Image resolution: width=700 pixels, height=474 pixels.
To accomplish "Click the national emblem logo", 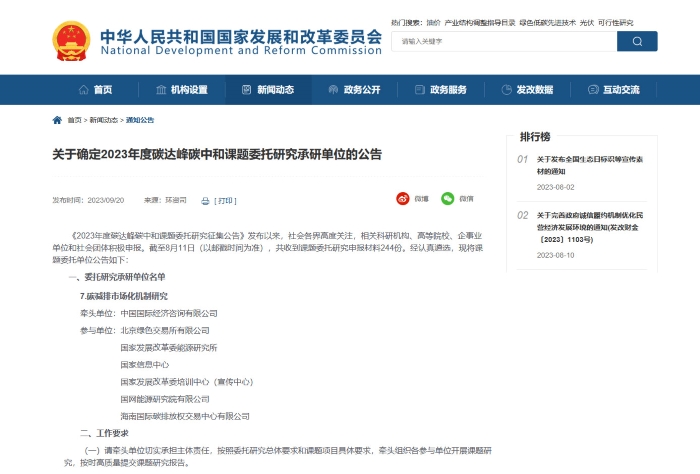I will [x=71, y=41].
